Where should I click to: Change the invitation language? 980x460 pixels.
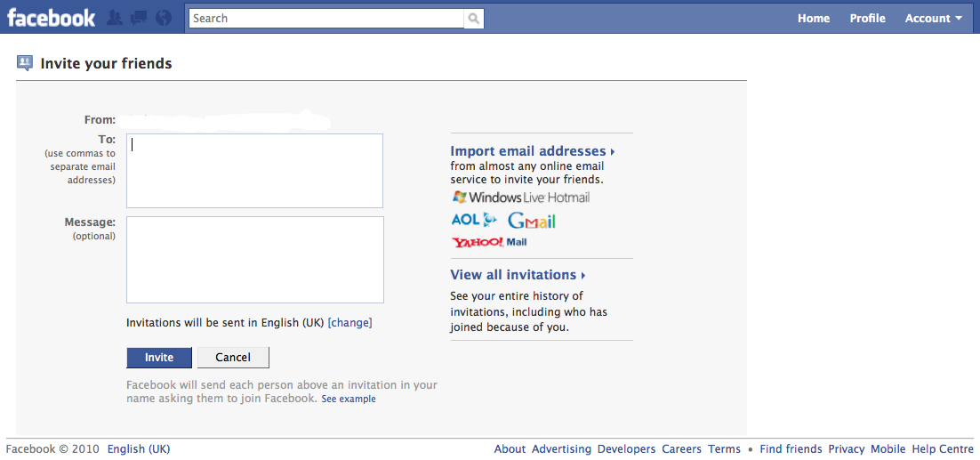pos(350,323)
